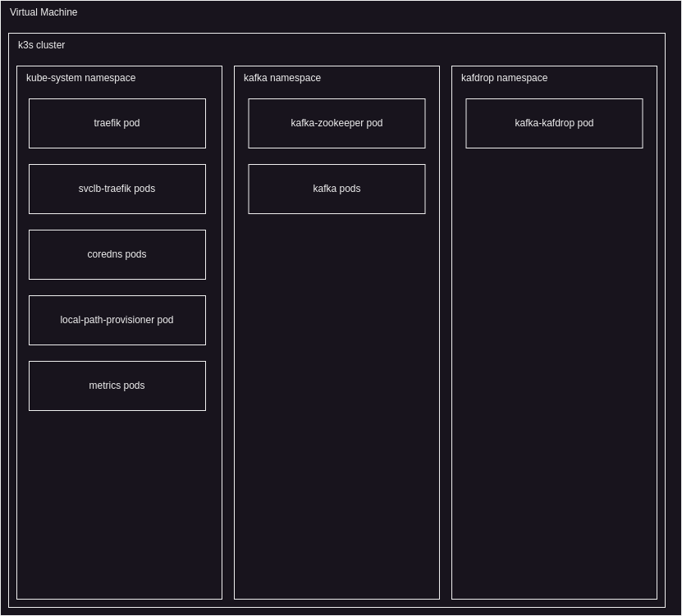Viewport: 682px width, 616px height.
Task: Click the svclb-traefik pods box
Action: [117, 189]
